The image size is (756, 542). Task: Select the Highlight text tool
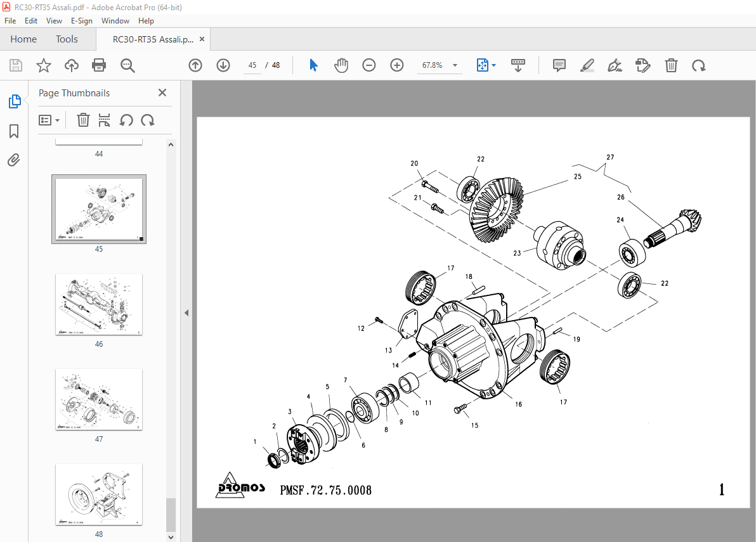click(587, 65)
